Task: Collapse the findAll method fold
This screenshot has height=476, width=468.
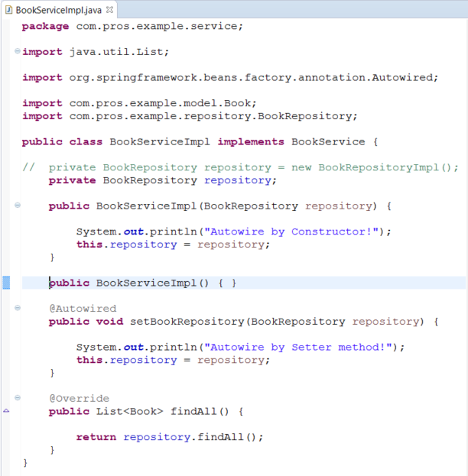Action: click(18, 397)
